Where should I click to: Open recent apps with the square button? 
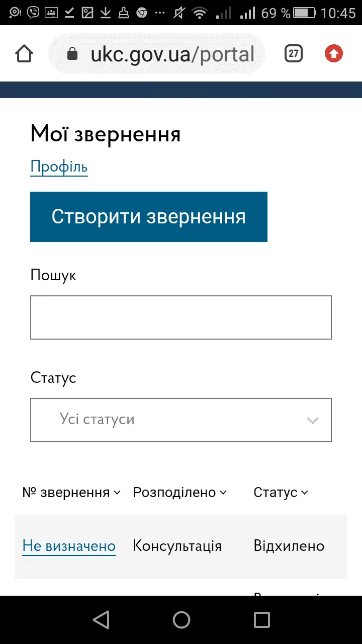(261, 620)
